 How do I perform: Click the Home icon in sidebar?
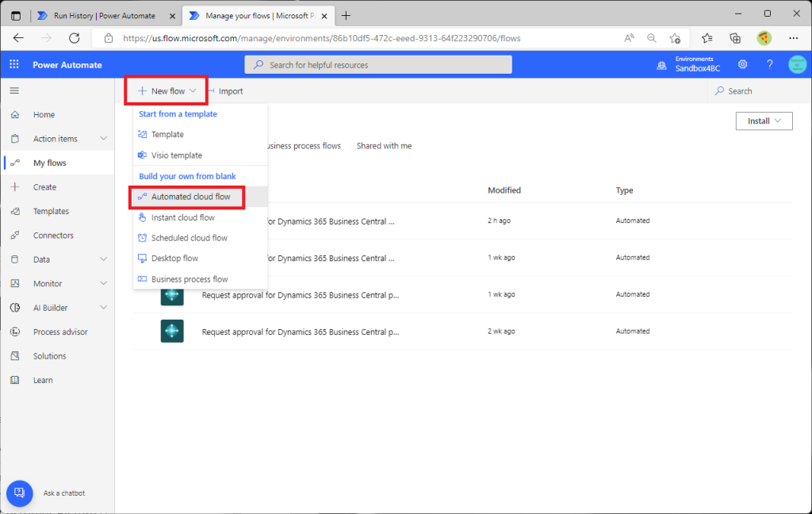pos(15,114)
